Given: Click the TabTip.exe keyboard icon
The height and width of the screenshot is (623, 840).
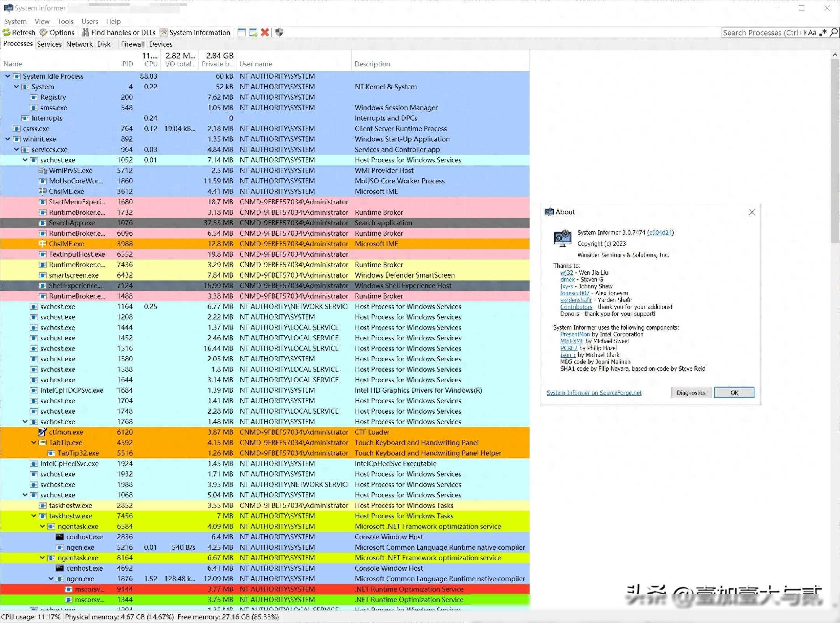Looking at the screenshot, I should click(x=43, y=443).
